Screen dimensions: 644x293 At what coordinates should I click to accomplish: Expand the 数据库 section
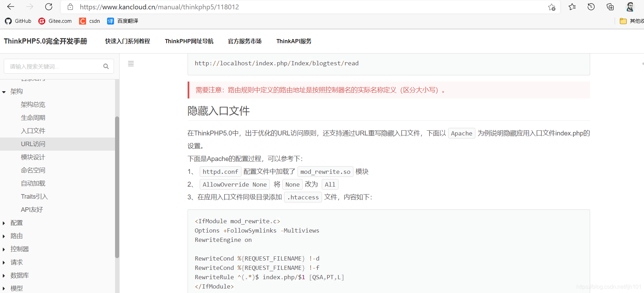[4, 276]
